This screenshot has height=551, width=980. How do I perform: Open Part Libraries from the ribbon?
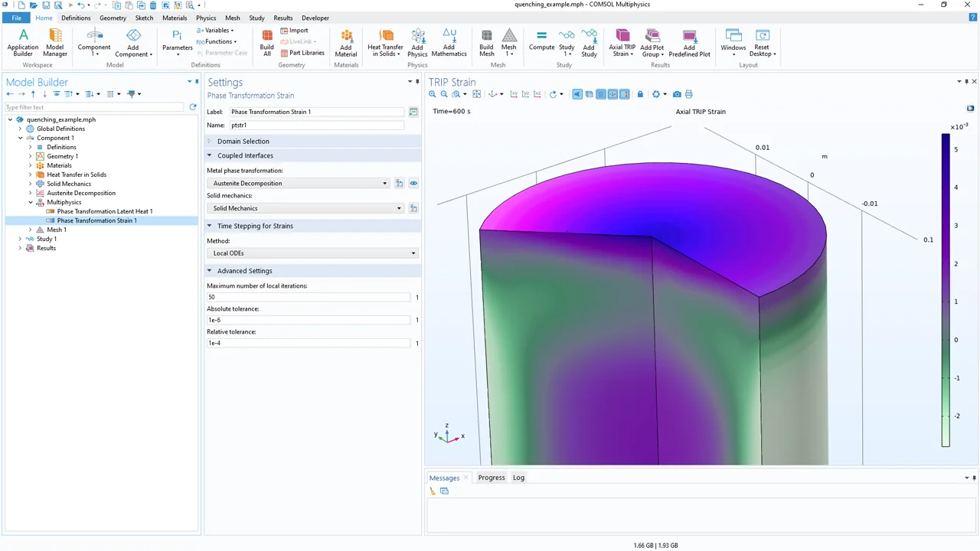click(302, 53)
